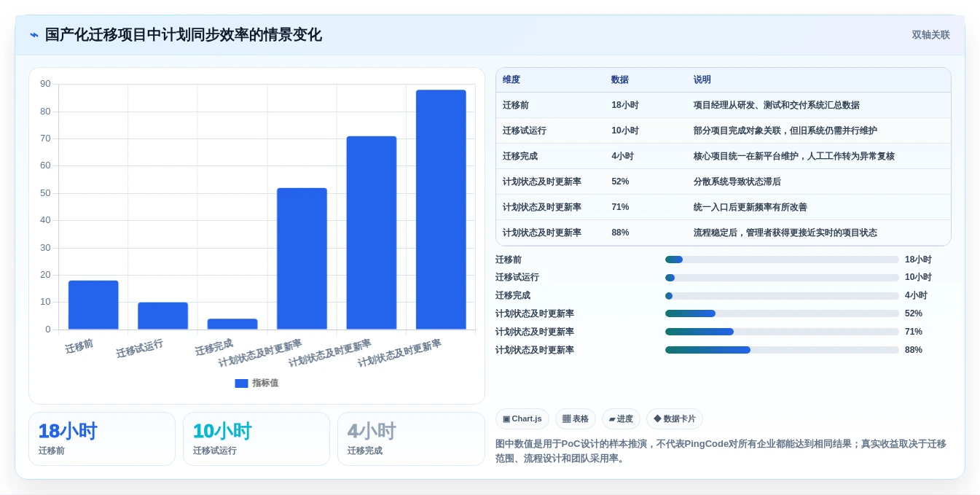This screenshot has width=980, height=495.
Task: Click the chart bar reaching 52
Action: point(302,259)
